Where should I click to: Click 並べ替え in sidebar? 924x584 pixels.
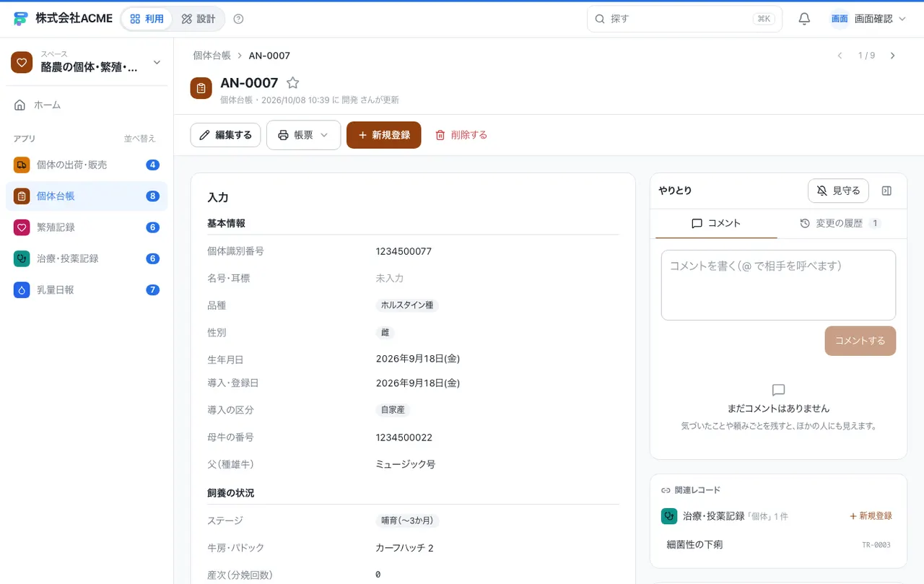pos(139,139)
